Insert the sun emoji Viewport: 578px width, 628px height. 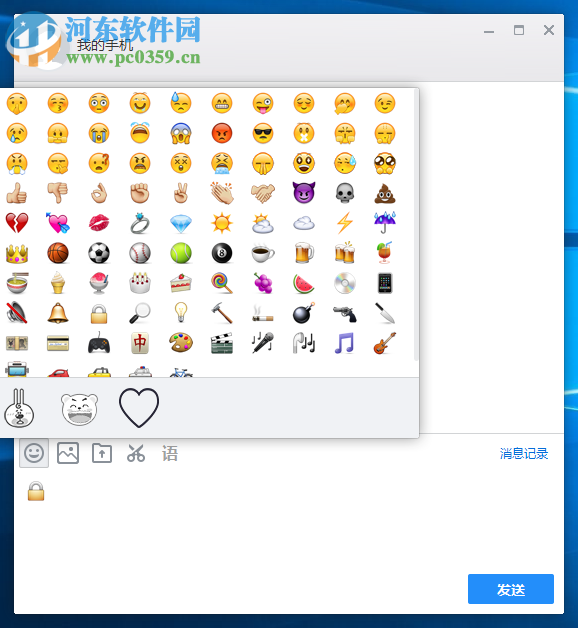(x=222, y=223)
